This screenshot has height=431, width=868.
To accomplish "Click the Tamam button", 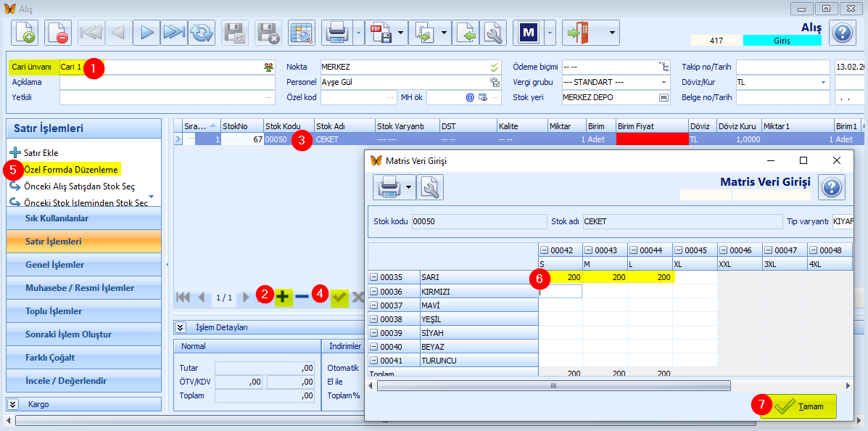I will tap(799, 406).
